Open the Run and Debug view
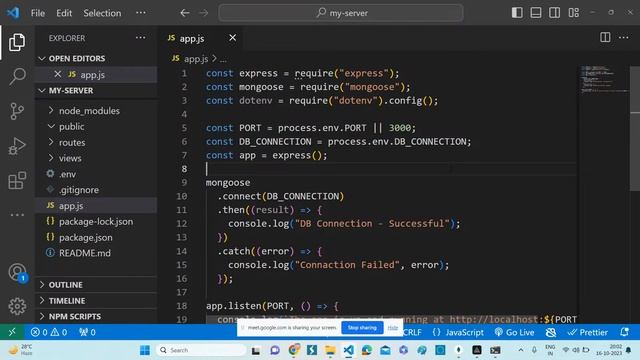The width and height of the screenshot is (640, 360). pos(17,146)
